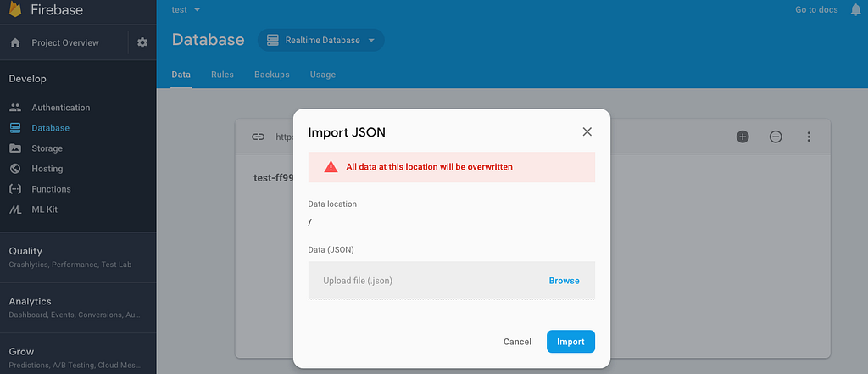This screenshot has height=374, width=868.
Task: Expand the Realtime Database selector
Action: coord(321,40)
